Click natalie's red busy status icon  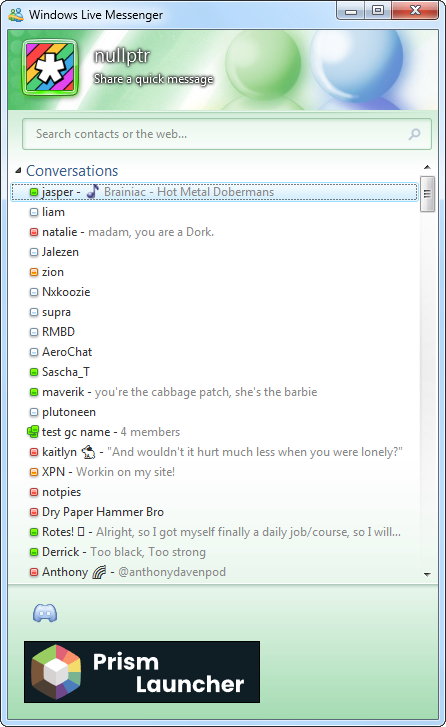34,232
